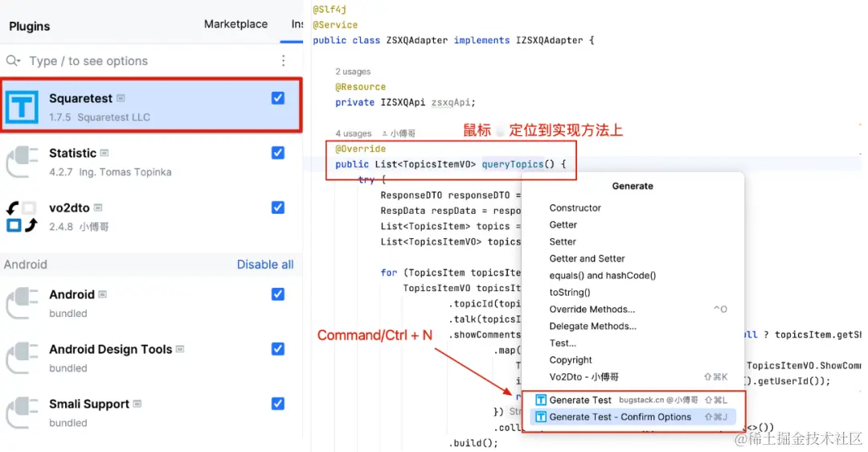Click Generate Test menu item
This screenshot has height=452, width=868.
(633, 400)
